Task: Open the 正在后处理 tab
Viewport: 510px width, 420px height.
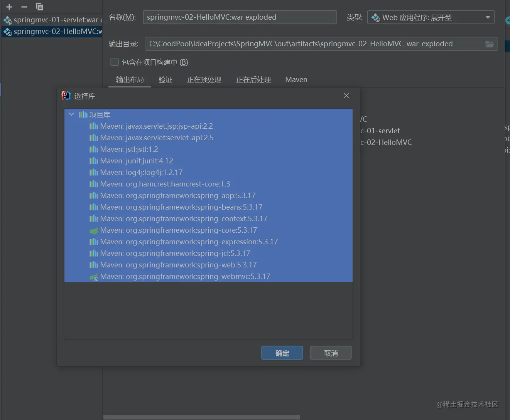Action: tap(253, 79)
